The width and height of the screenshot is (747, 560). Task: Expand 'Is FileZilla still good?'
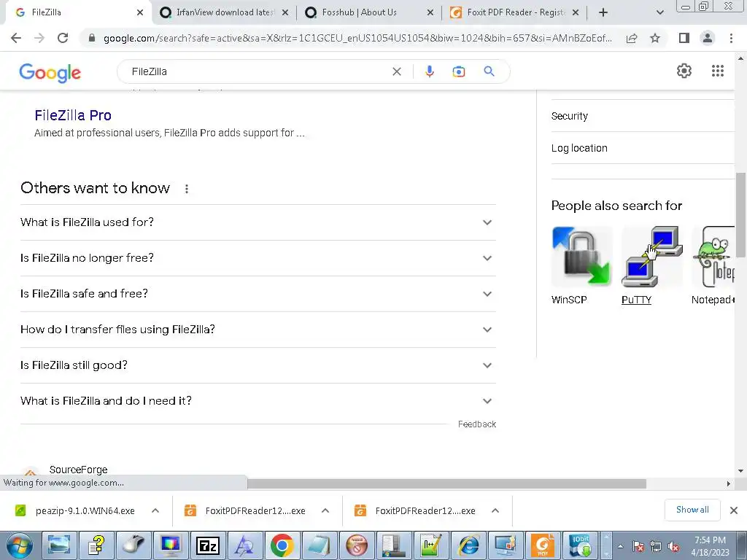tap(258, 365)
